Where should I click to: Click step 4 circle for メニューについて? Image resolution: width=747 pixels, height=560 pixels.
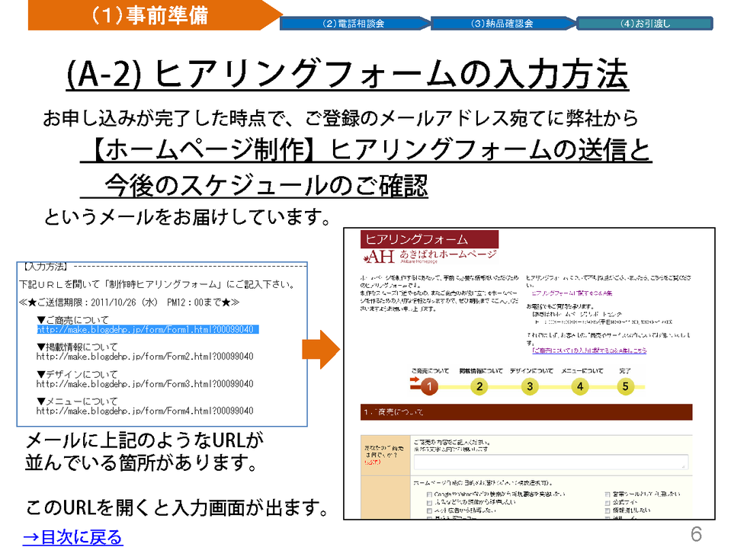[579, 386]
